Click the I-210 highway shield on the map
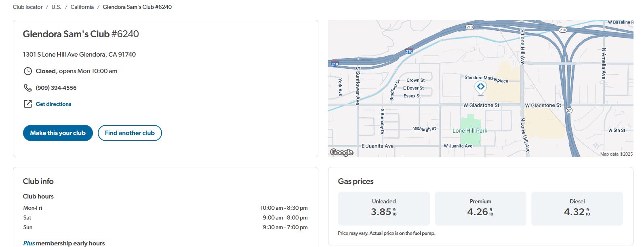The image size is (644, 247). [409, 51]
